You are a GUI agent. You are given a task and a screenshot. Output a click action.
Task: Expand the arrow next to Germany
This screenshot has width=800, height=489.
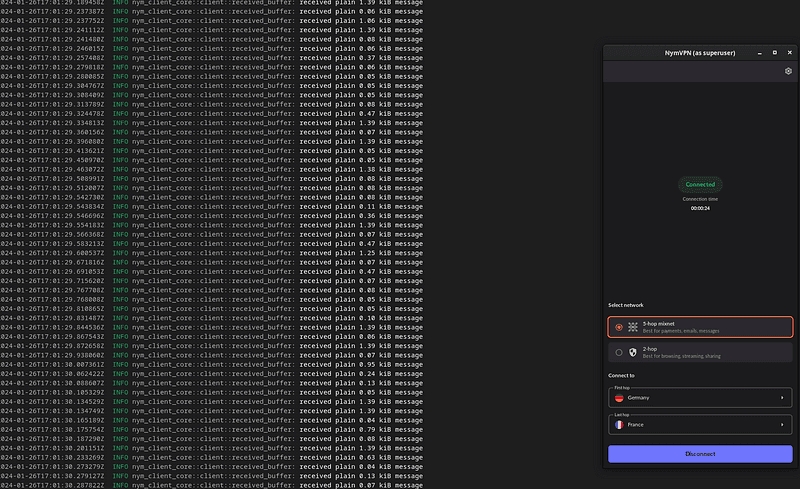click(x=782, y=398)
